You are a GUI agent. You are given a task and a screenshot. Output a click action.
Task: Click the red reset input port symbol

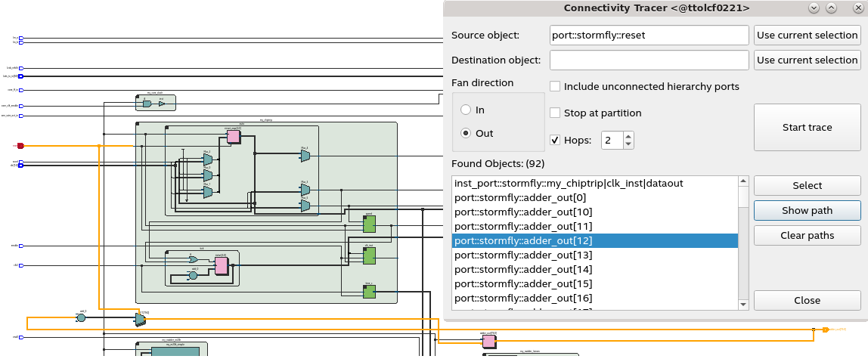(20, 145)
